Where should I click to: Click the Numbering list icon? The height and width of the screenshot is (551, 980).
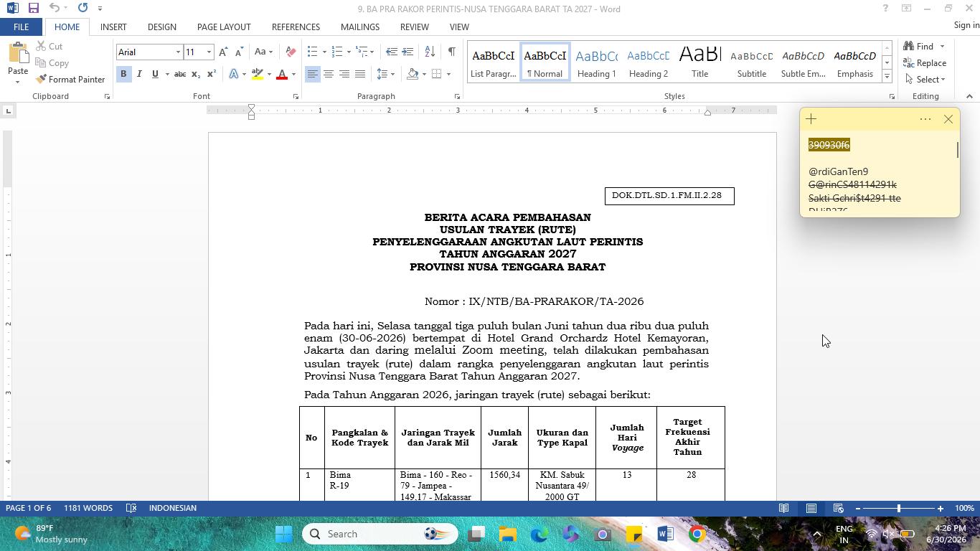(337, 52)
